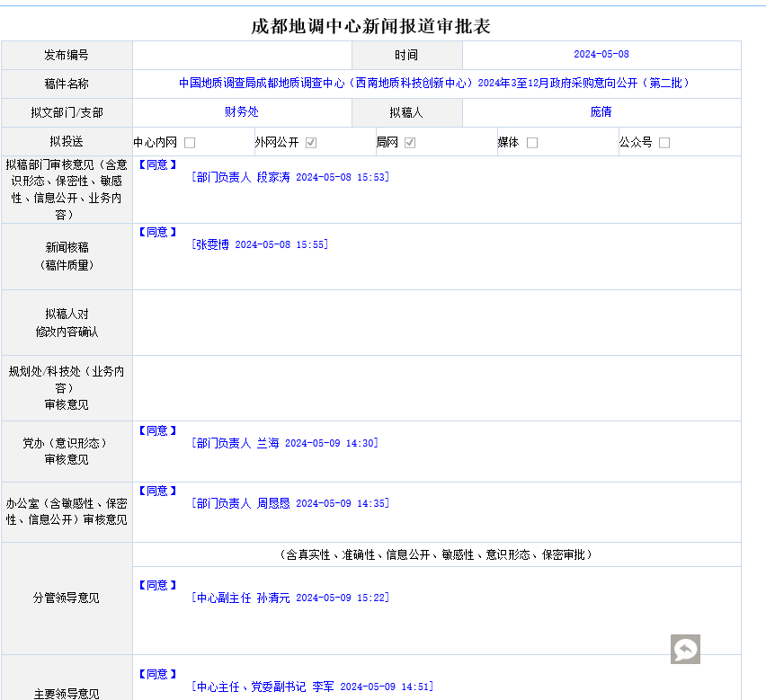
Task: Click 同意 in the 主要领导意见 row
Action: [156, 674]
